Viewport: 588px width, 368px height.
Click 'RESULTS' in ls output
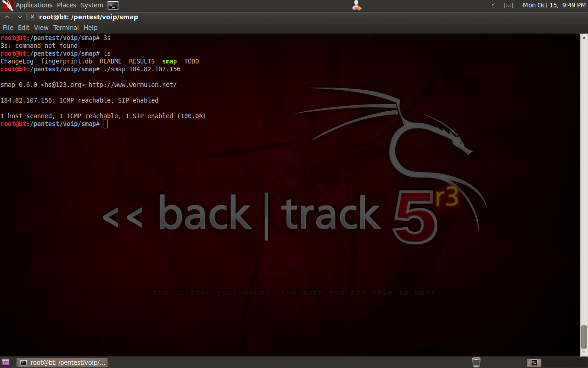coord(142,61)
